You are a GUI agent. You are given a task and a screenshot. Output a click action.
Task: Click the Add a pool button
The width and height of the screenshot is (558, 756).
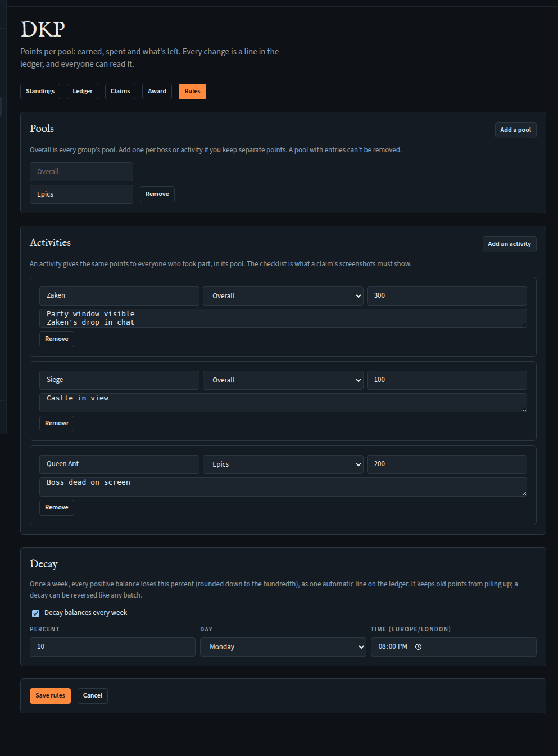[515, 130]
